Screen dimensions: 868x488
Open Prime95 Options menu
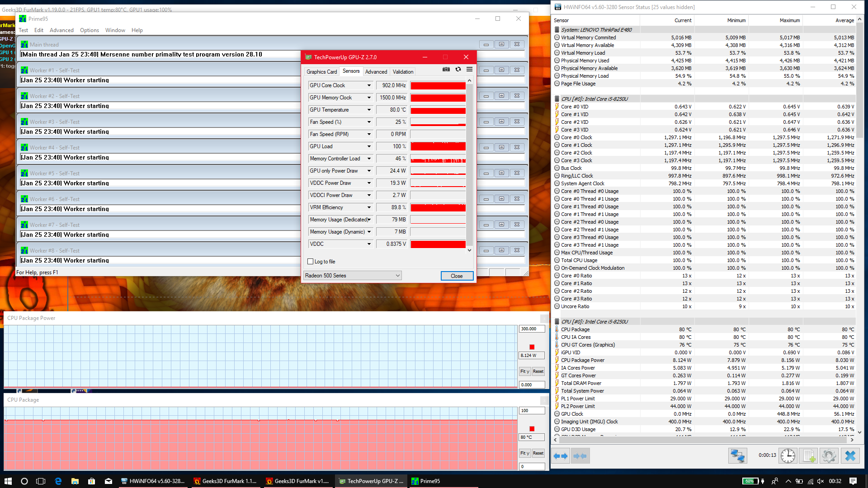(x=90, y=30)
